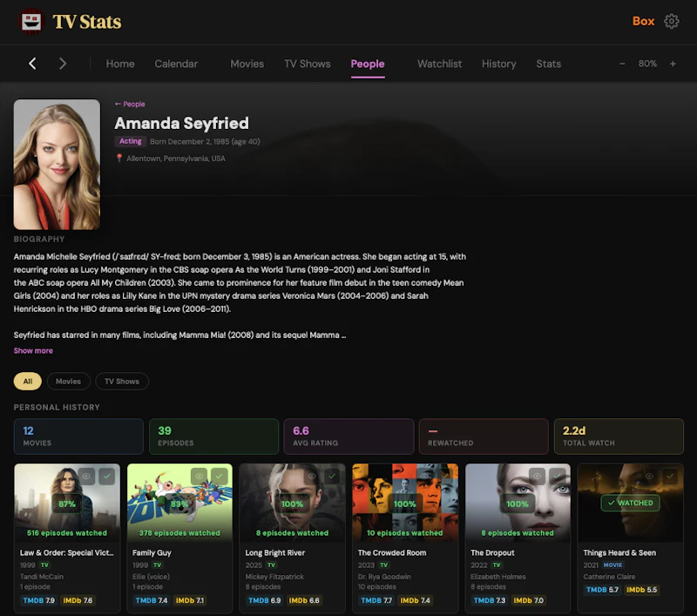
Task: Go forward with the right arrow
Action: [63, 64]
